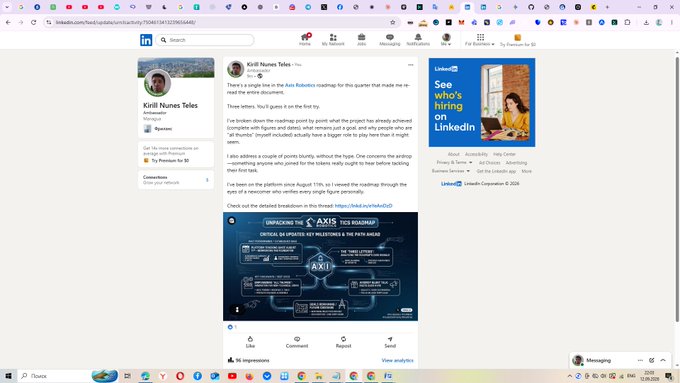Open the browser downloads icon

(646, 22)
